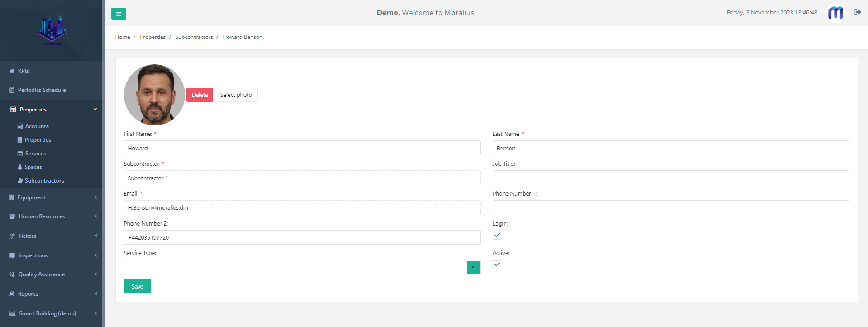Click the Smart Building chart icon
The height and width of the screenshot is (327, 868).
point(12,313)
